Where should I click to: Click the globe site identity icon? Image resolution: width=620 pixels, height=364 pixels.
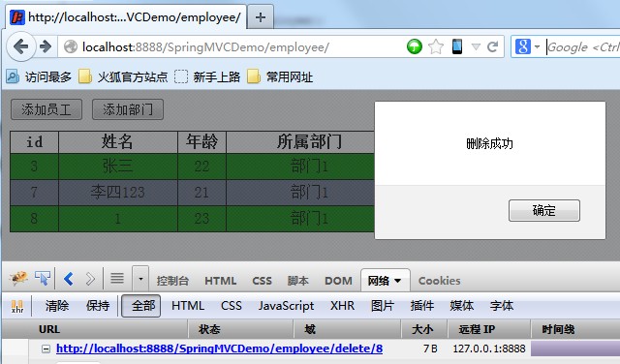tap(71, 46)
